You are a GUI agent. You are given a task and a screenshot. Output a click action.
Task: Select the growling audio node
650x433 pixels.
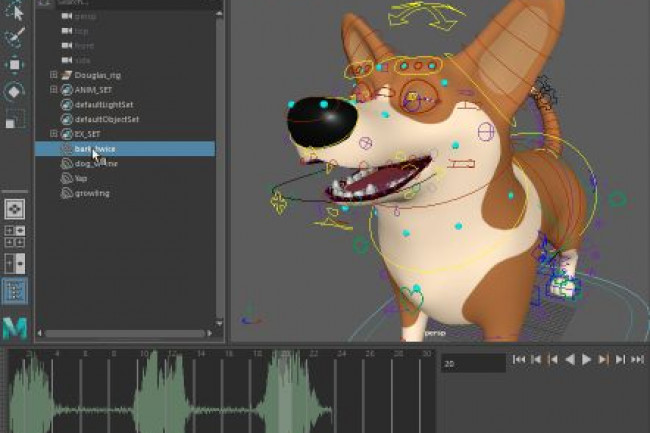(92, 193)
